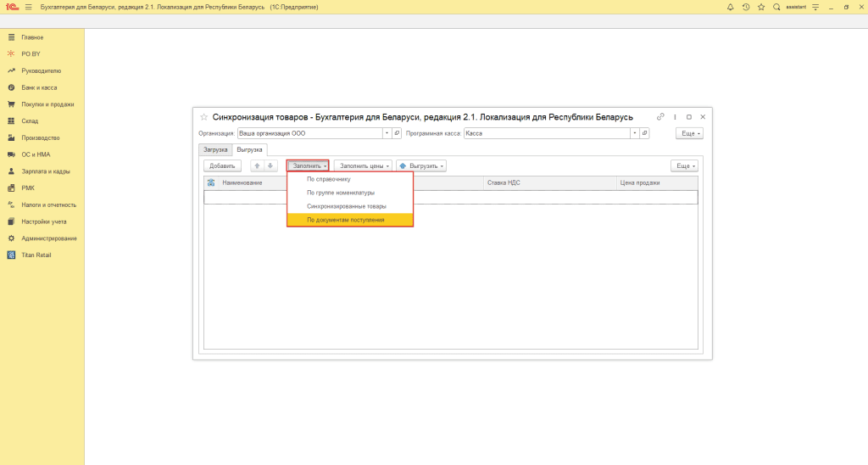
Task: Expand the Организация dropdown arrow
Action: [x=387, y=133]
